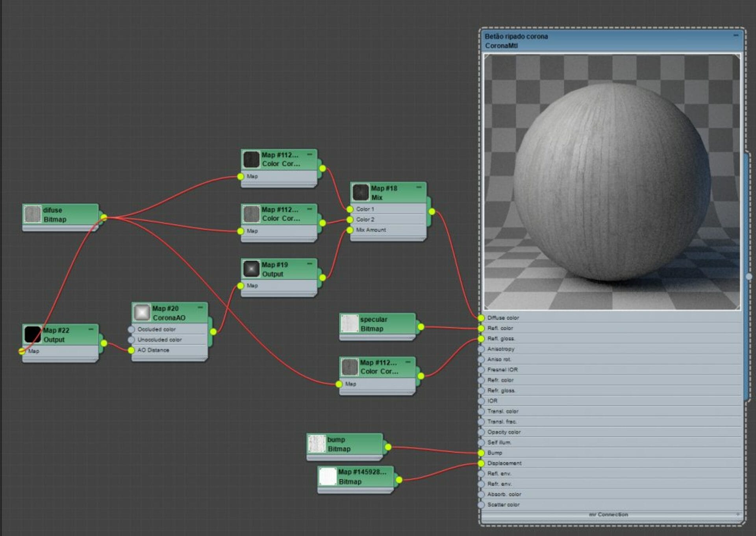Click the mr Connection rollout bar
Image resolution: width=756 pixels, height=536 pixels.
click(x=608, y=515)
